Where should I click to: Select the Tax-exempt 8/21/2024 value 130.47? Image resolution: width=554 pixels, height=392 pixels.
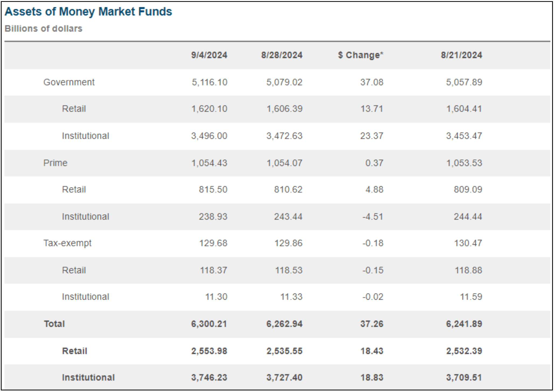(468, 243)
